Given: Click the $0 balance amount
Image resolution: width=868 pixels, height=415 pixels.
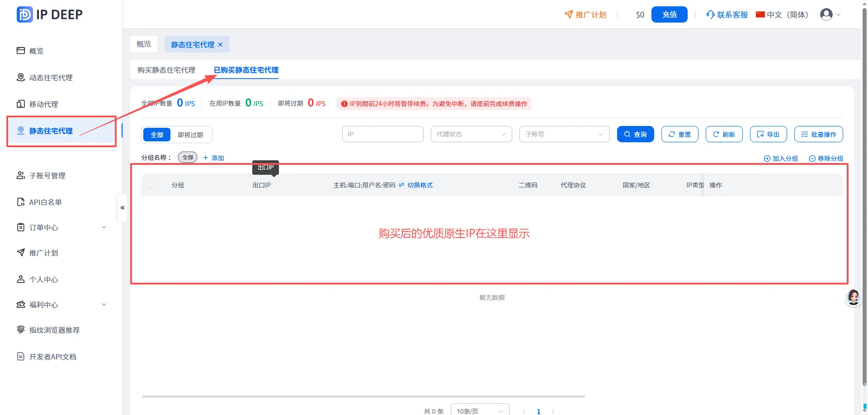Looking at the screenshot, I should (x=640, y=15).
